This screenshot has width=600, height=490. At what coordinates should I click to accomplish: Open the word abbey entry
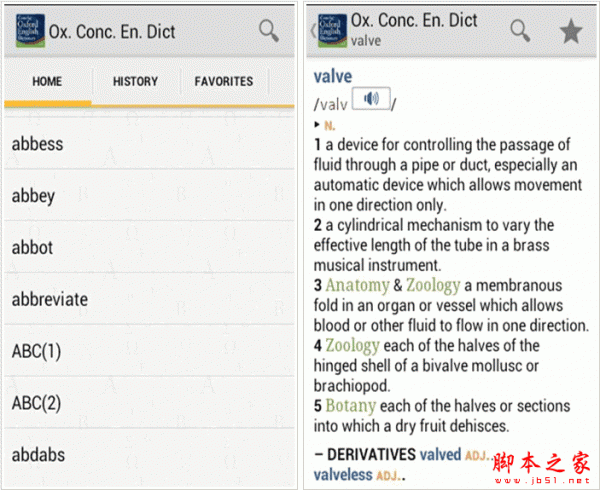(x=149, y=195)
